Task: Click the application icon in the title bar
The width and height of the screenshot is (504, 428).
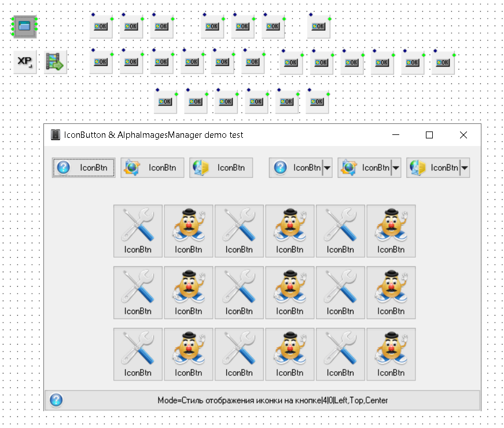Action: pyautogui.click(x=56, y=135)
